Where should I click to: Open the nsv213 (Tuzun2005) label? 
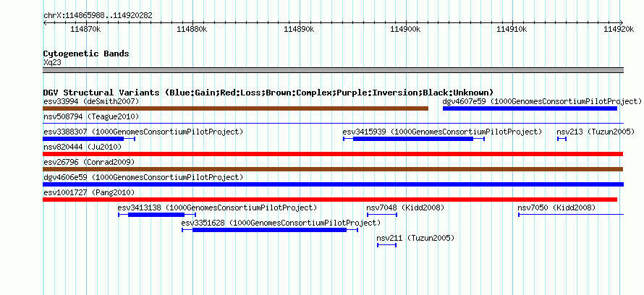pos(596,132)
